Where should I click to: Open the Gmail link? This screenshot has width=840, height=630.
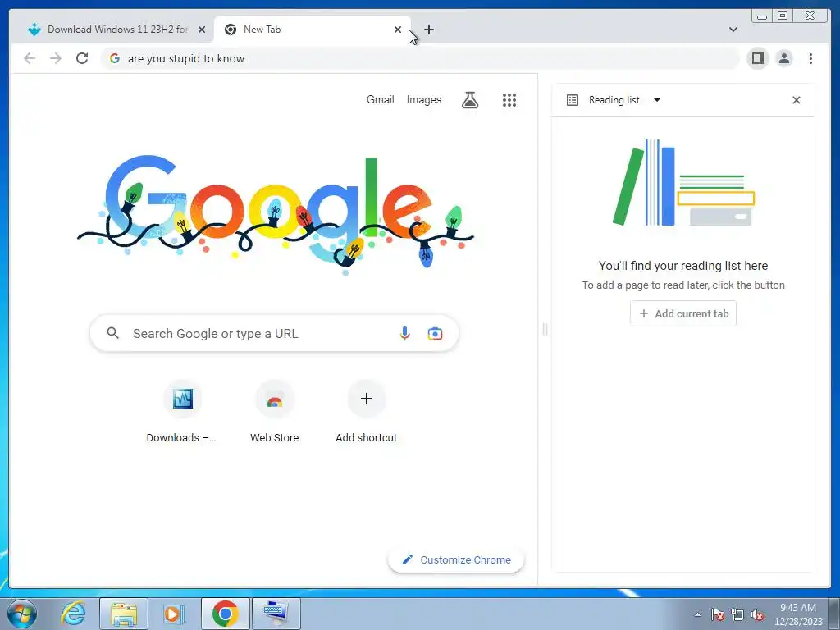(x=381, y=99)
